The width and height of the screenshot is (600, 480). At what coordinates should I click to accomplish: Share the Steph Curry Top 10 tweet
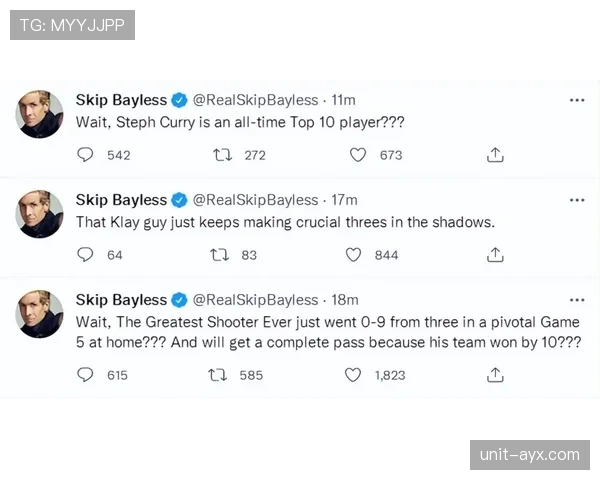pos(494,155)
